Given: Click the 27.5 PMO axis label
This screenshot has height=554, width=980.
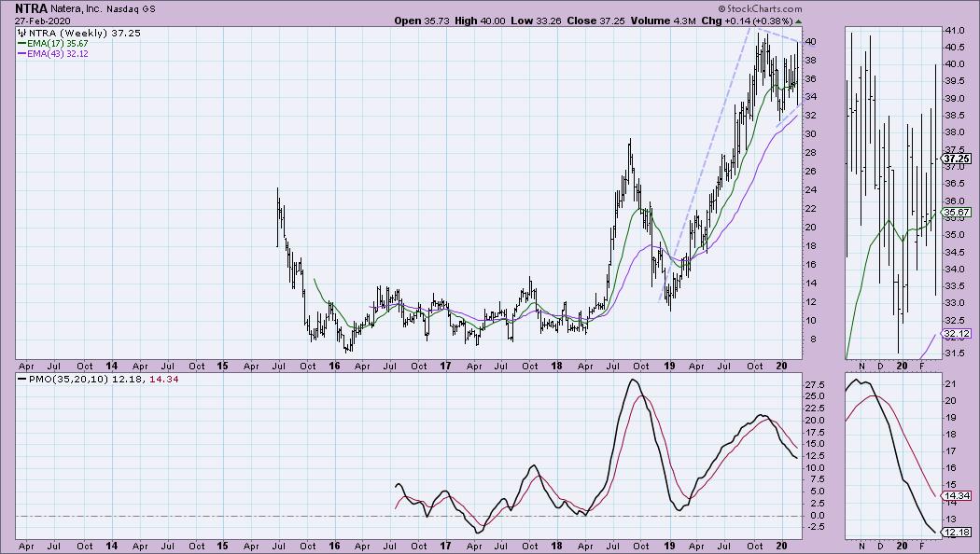Looking at the screenshot, I should pos(813,385).
